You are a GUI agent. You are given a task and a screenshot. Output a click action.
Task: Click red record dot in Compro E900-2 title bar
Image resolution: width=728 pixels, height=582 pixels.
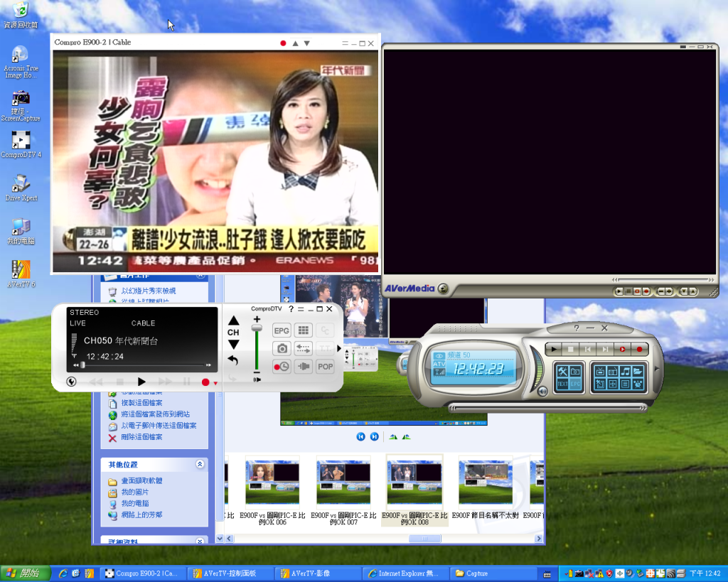[x=283, y=43]
